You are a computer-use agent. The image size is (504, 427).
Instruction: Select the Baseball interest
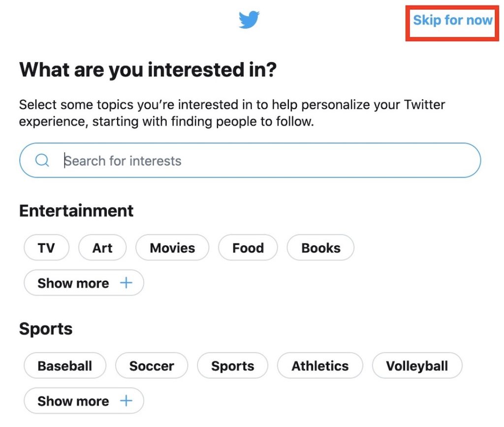tap(64, 365)
